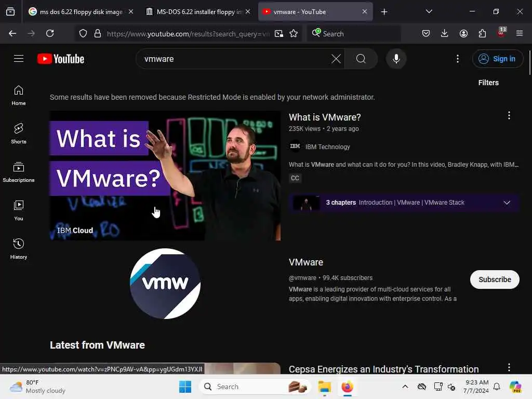Open YouTube settings three-dot menu

(457, 59)
